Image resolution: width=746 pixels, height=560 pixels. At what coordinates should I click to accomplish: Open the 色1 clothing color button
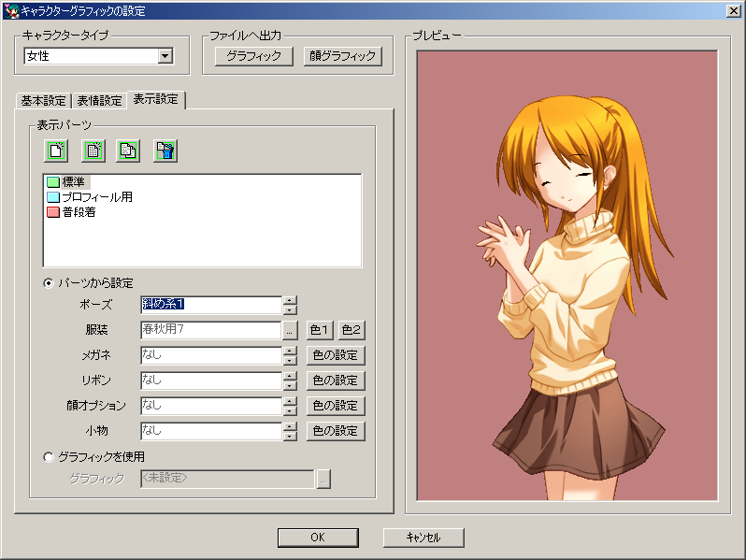point(319,330)
